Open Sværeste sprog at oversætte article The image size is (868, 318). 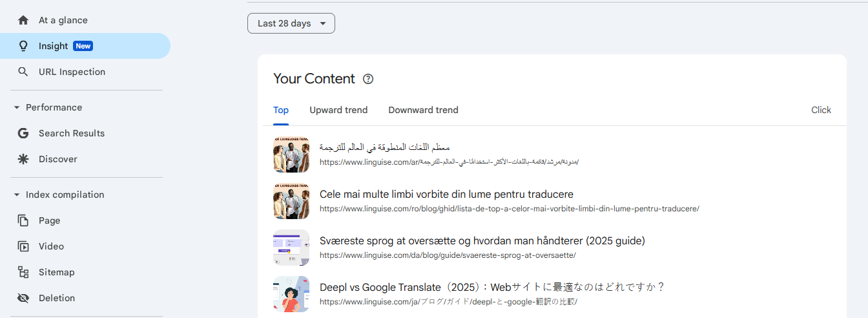[x=482, y=240]
